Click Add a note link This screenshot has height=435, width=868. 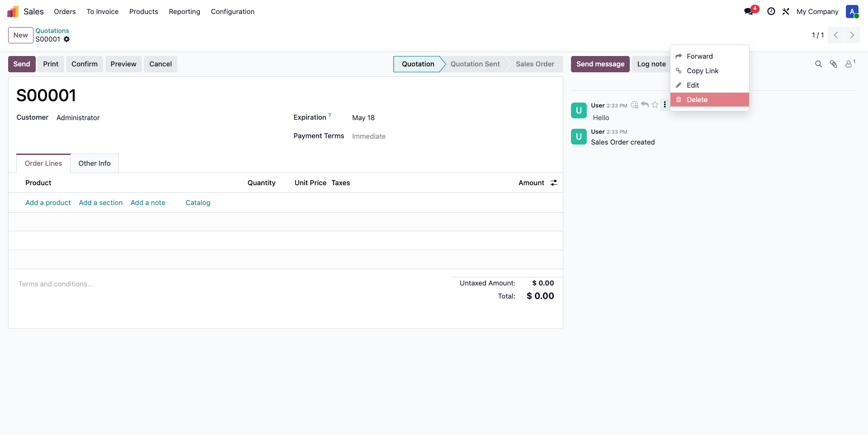coord(148,203)
